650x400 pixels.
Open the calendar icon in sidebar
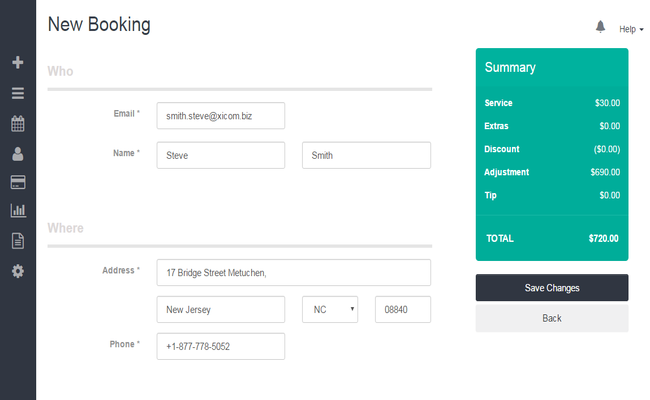pos(17,124)
